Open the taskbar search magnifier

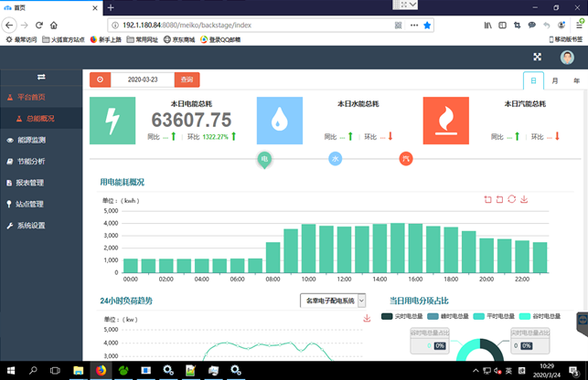[x=33, y=371]
